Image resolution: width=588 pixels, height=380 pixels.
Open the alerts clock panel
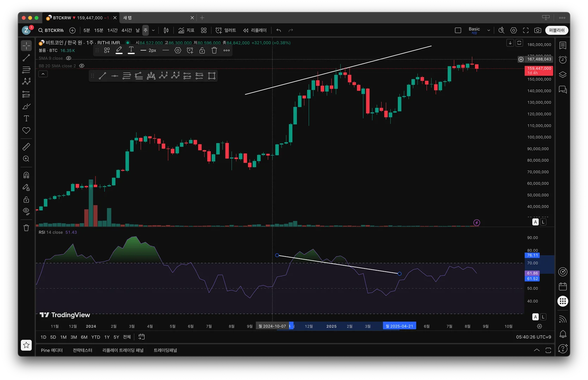[x=563, y=60]
